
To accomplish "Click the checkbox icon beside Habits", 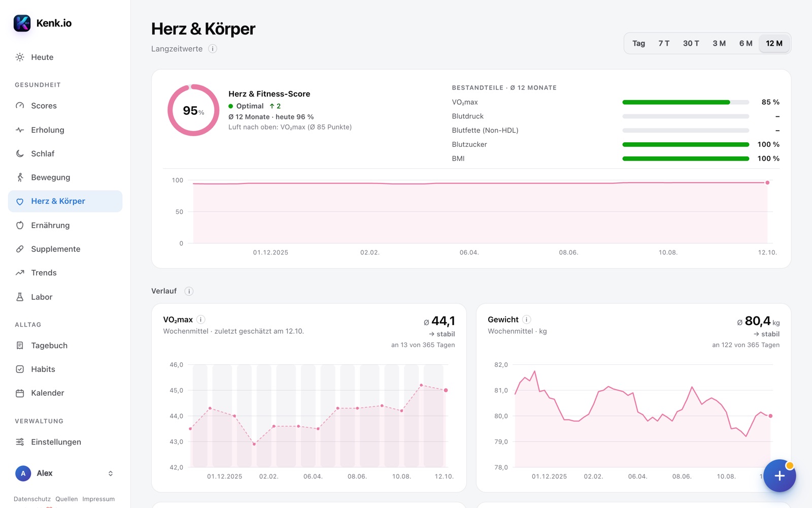I will pyautogui.click(x=20, y=369).
